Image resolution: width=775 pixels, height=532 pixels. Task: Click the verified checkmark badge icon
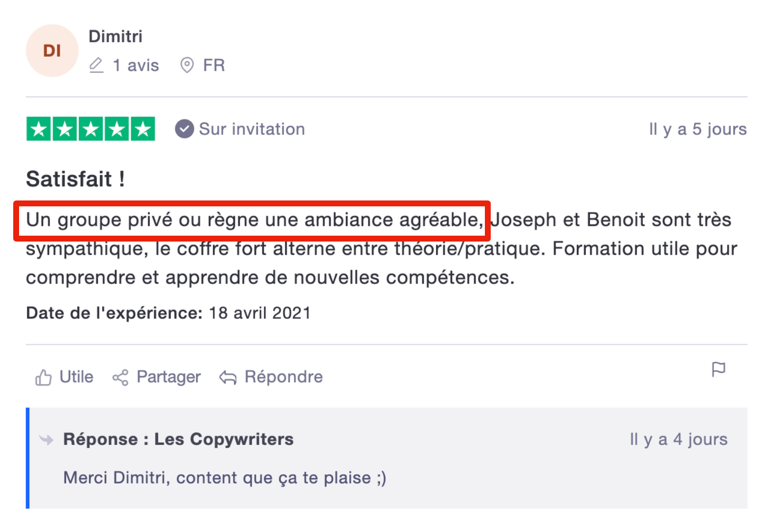pos(184,129)
